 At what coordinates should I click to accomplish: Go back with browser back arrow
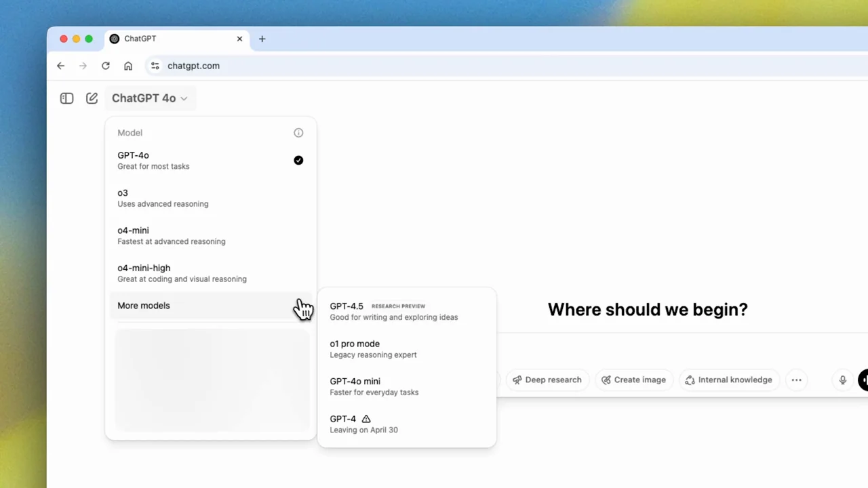click(61, 66)
